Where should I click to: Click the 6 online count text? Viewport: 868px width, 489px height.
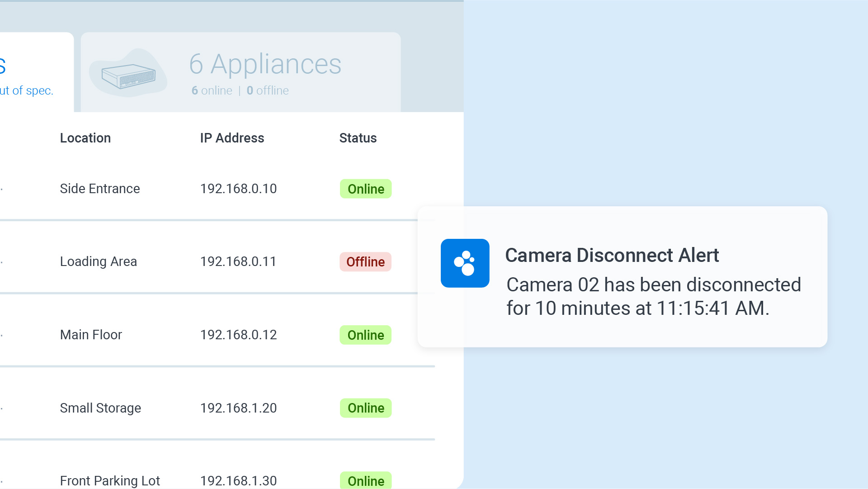(x=212, y=90)
